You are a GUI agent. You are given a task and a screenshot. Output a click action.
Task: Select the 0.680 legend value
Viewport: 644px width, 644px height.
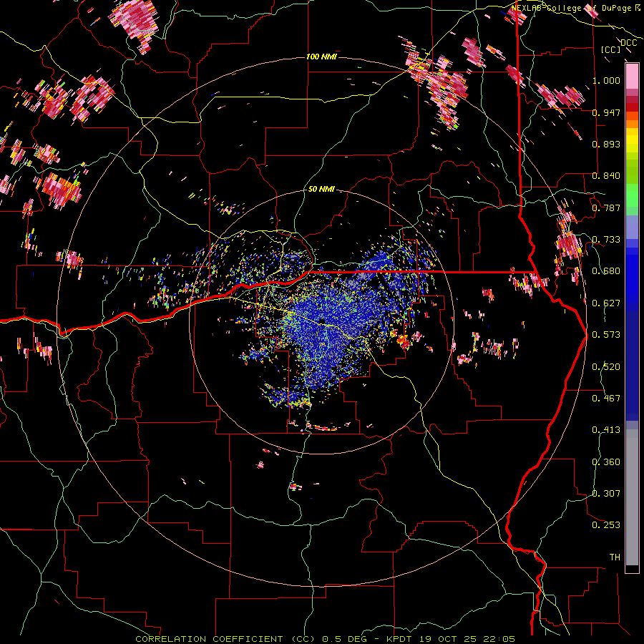[606, 271]
